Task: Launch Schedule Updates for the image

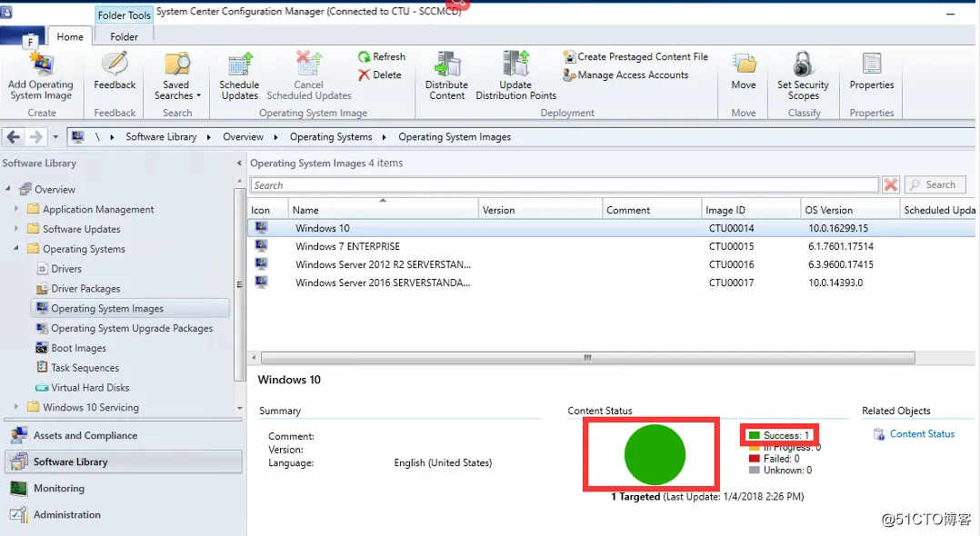Action: (239, 76)
